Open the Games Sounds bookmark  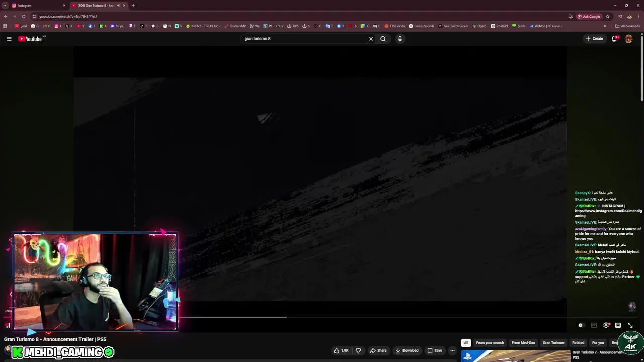(422, 26)
